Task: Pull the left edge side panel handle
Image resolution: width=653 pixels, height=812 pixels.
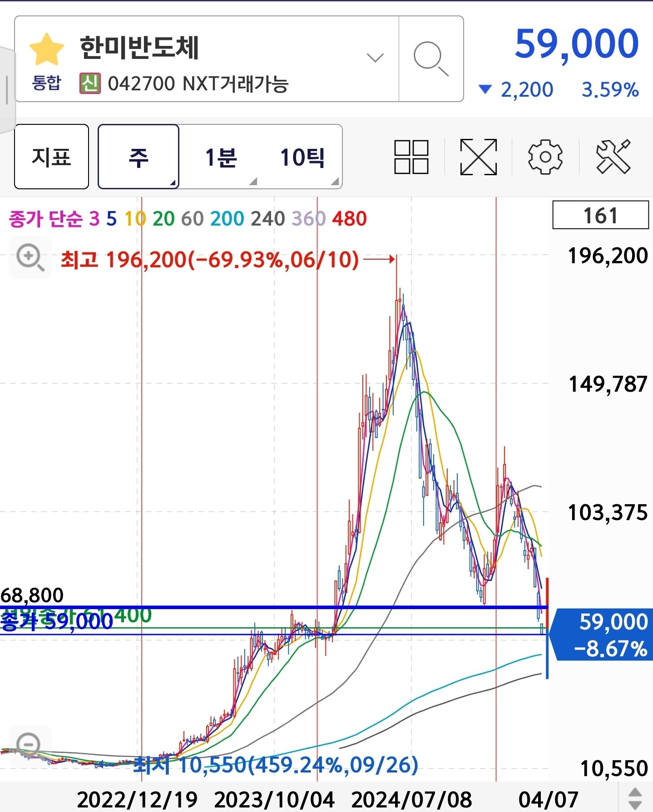Action: click(x=8, y=90)
